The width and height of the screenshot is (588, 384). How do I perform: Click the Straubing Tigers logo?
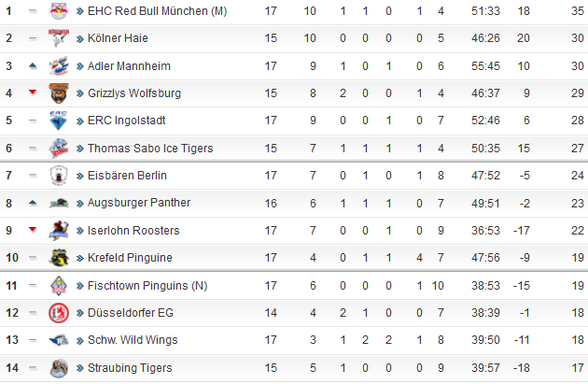pos(59,368)
